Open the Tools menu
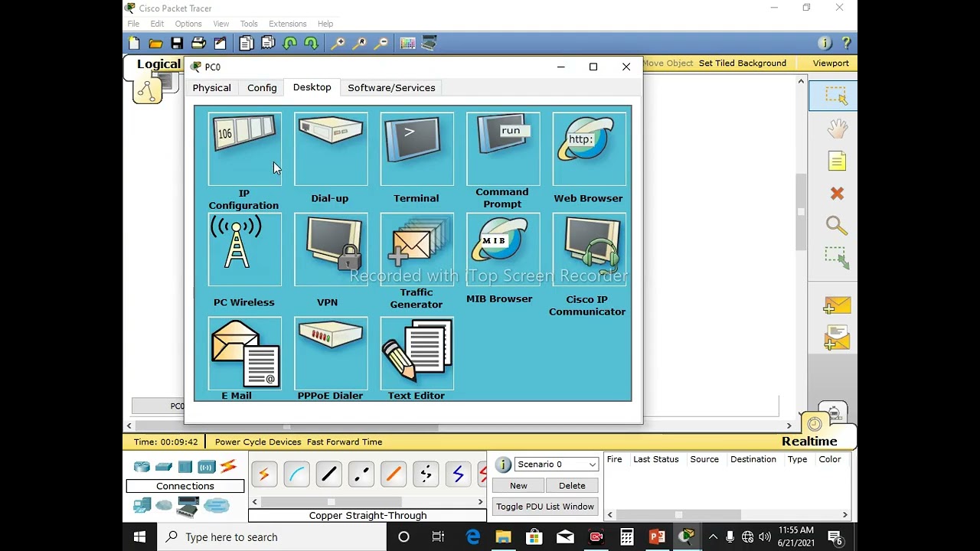The height and width of the screenshot is (551, 980). 249,24
